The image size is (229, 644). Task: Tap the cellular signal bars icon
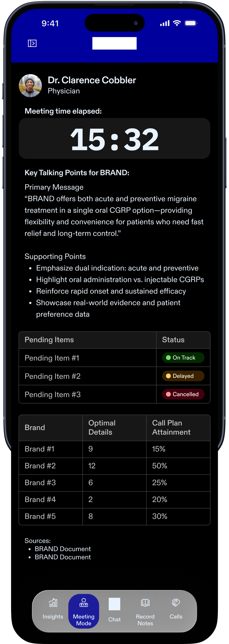[x=165, y=23]
